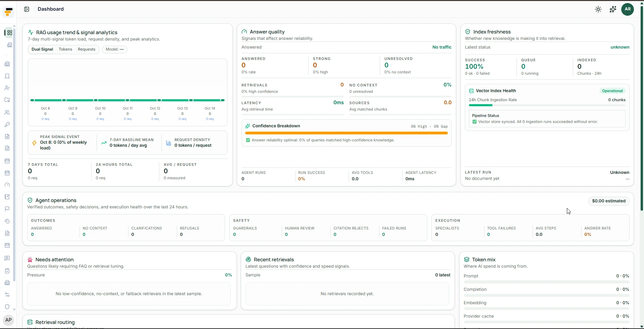Open the Dashboard grid icon in sidebar
644x329 pixels.
click(x=9, y=32)
